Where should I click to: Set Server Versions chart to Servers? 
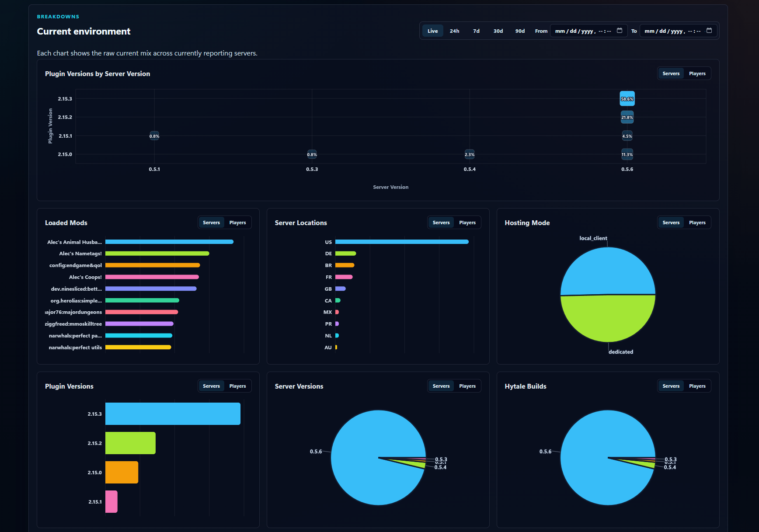(x=441, y=386)
